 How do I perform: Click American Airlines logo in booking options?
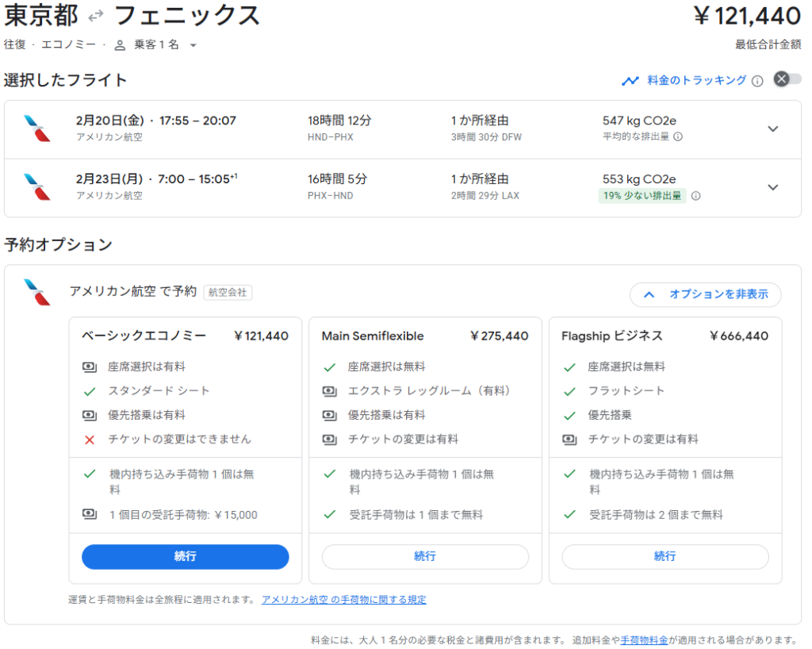tap(37, 292)
